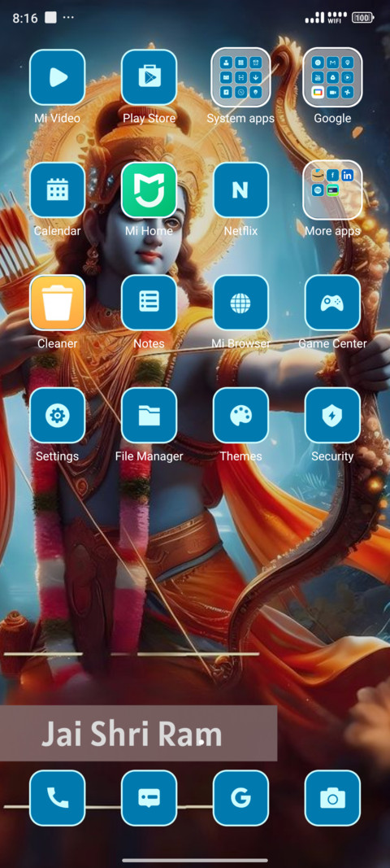This screenshot has height=868, width=390.
Task: Tap the Mi Video label
Action: coord(57,119)
